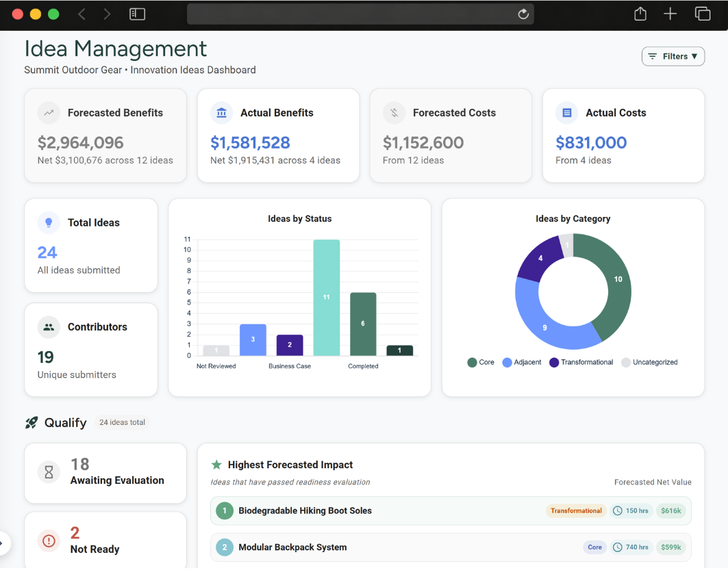The height and width of the screenshot is (570, 728).
Task: Toggle the Adjacent legend swatch
Action: (x=507, y=363)
